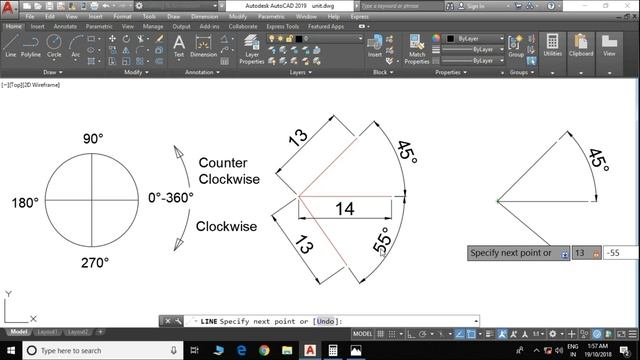Click the search binoculars icon
This screenshot has width=640, height=360.
pos(450,6)
